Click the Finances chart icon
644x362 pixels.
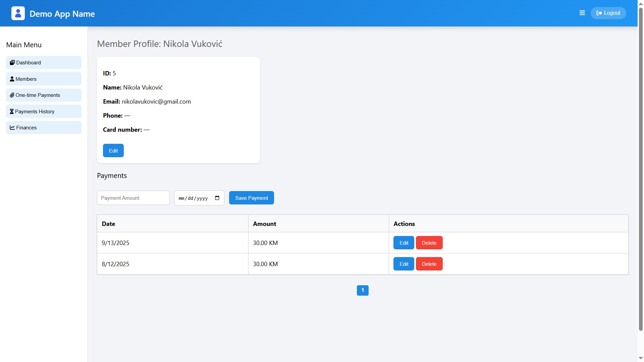click(12, 128)
